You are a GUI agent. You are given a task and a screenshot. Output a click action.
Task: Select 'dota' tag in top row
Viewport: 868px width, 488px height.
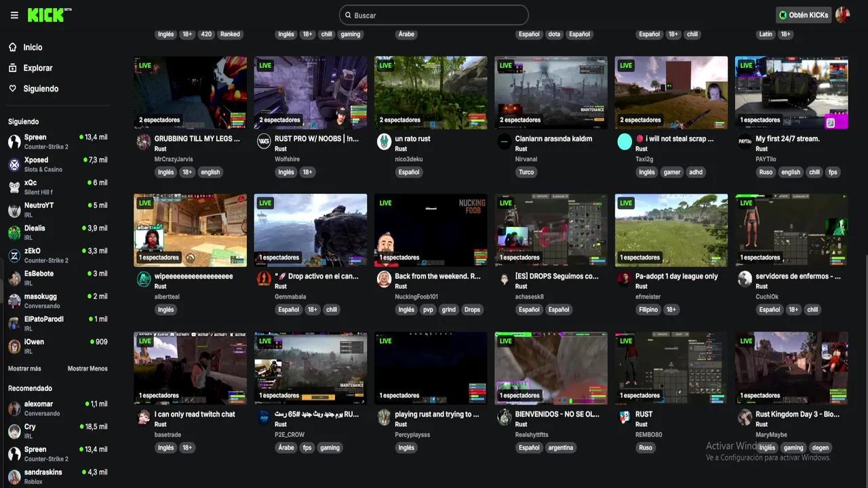pyautogui.click(x=555, y=34)
